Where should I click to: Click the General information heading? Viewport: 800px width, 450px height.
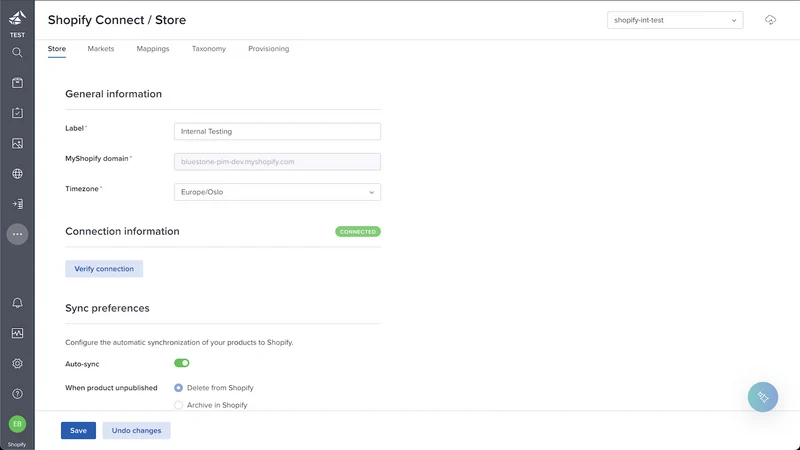pos(113,94)
